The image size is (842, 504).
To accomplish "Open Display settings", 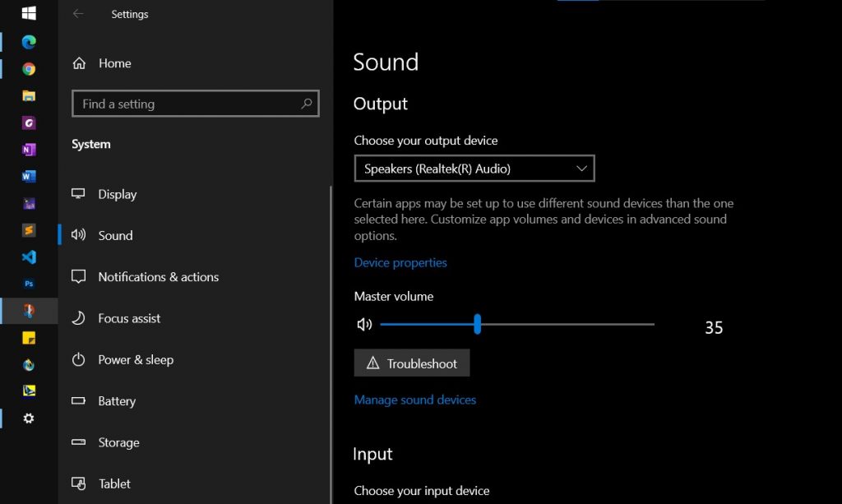I will [117, 194].
